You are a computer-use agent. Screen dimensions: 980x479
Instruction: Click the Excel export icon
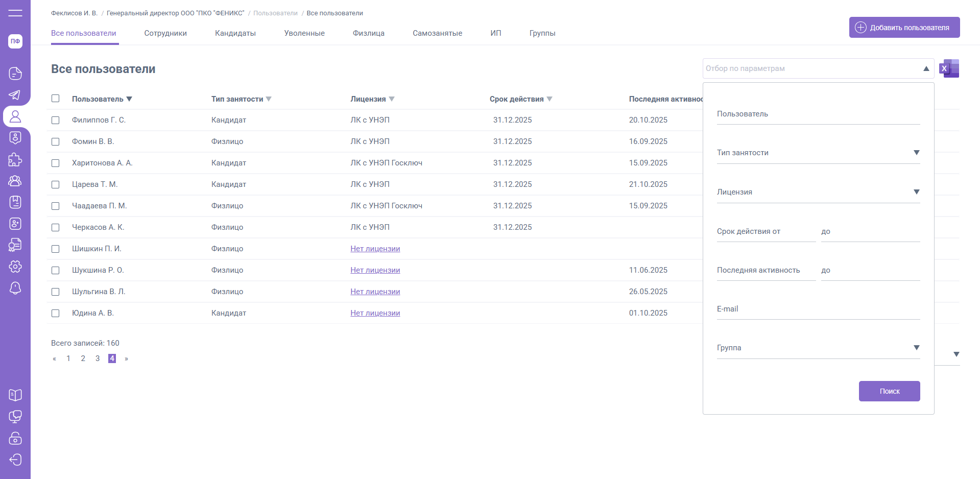pyautogui.click(x=949, y=68)
